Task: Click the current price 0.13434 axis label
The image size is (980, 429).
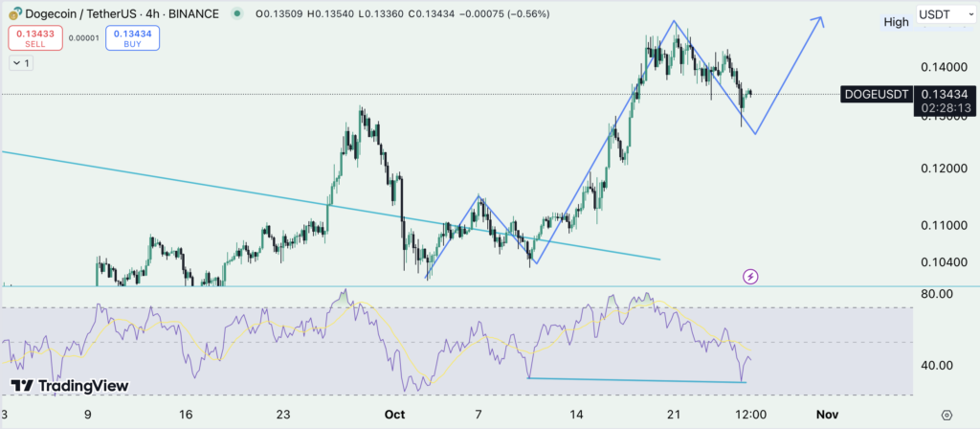Action: pos(946,95)
